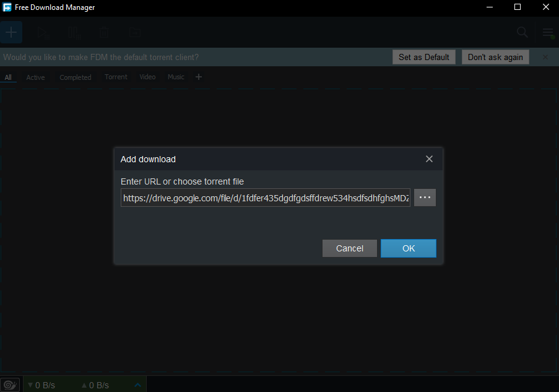This screenshot has width=559, height=392.
Task: Confirm the download with OK
Action: (408, 248)
